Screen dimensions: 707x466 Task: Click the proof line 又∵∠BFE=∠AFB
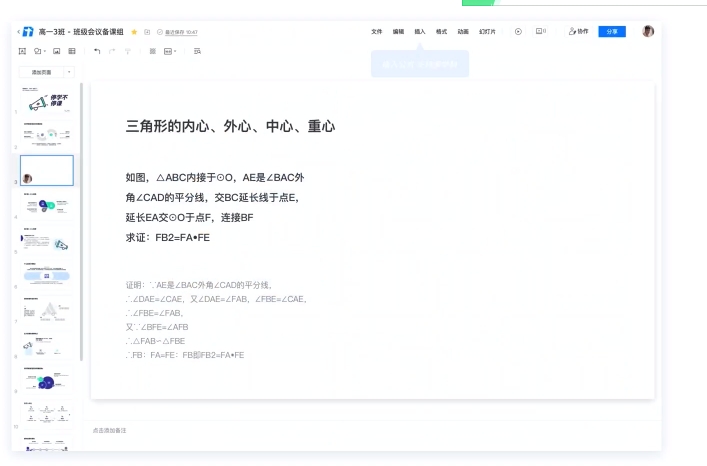click(157, 327)
